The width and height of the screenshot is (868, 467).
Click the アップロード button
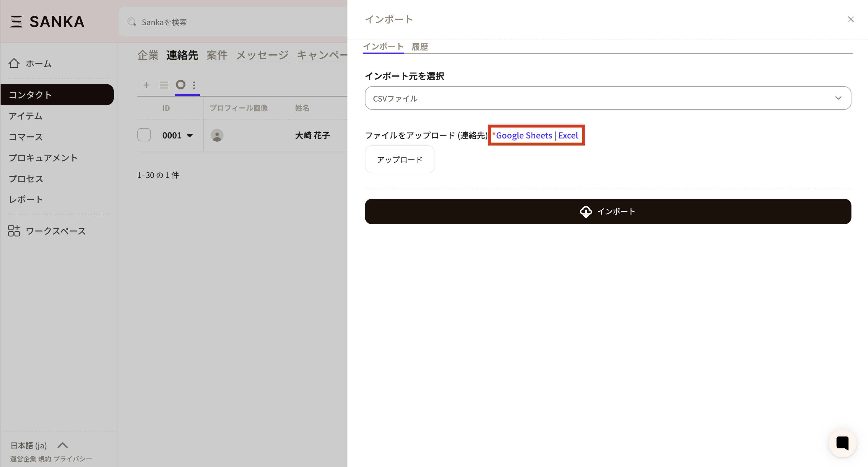(400, 159)
